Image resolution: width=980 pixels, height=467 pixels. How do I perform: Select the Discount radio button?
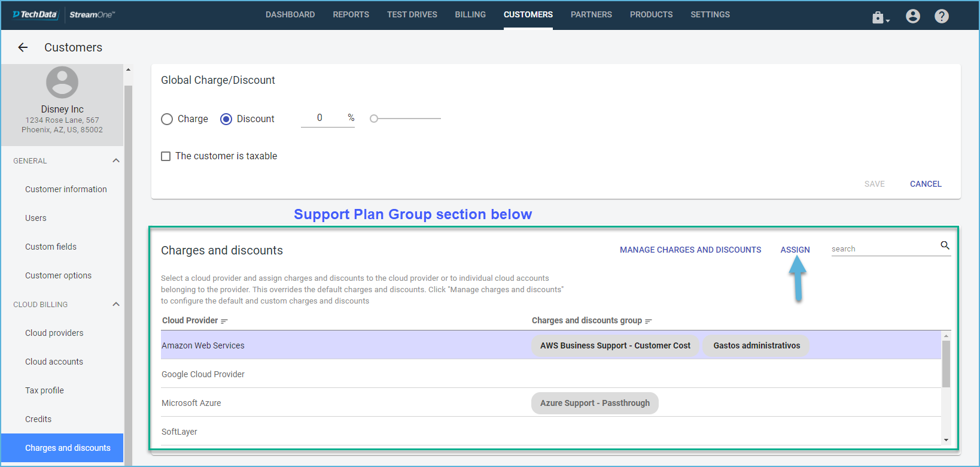(226, 119)
